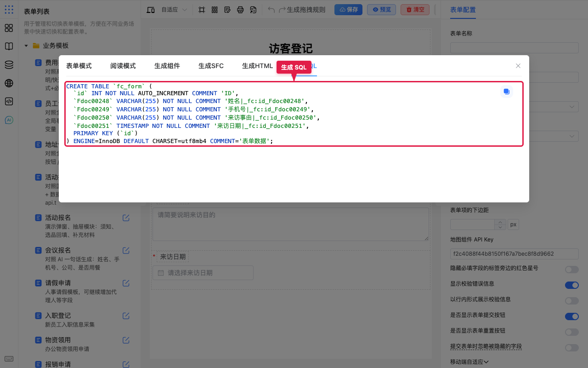Toggle 提交表单时忽略被隐藏的字段 switch
Image resolution: width=588 pixels, height=368 pixels.
click(x=572, y=348)
